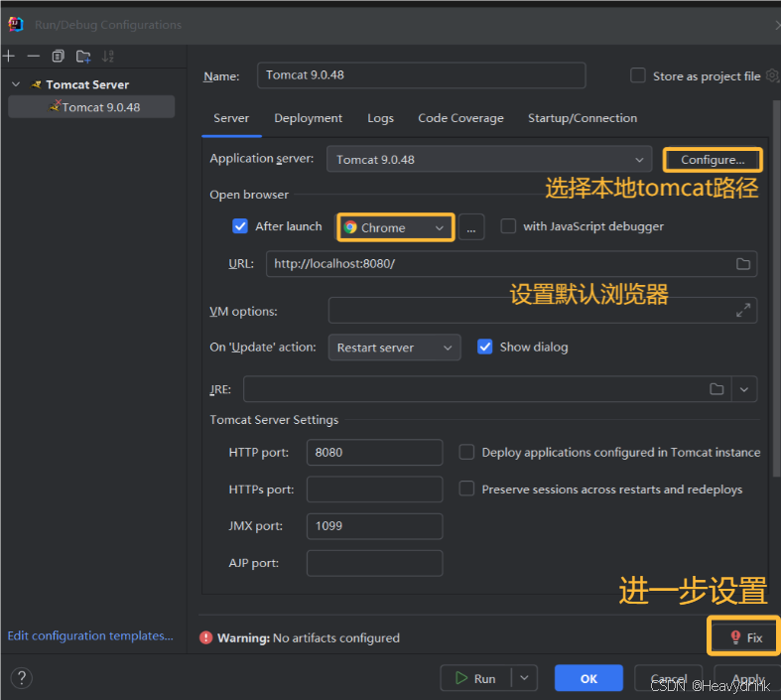Click the Configure... button
The width and height of the screenshot is (781, 700).
713,160
